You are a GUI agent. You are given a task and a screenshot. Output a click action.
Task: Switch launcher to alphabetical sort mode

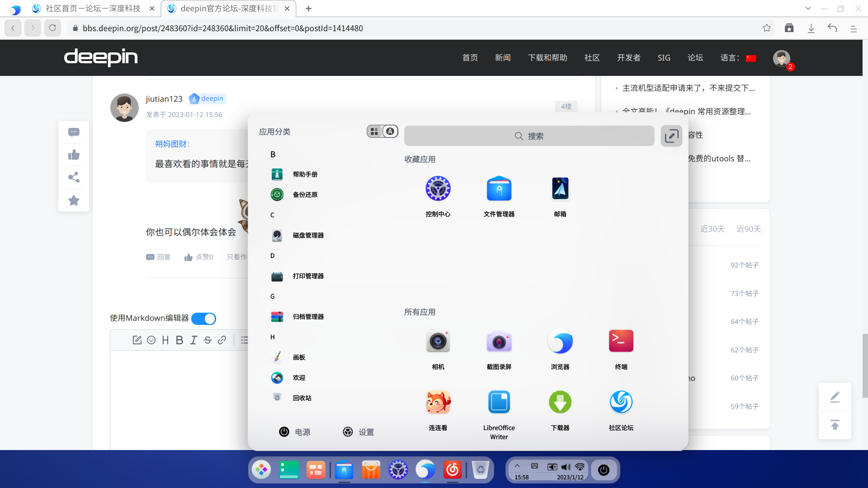[x=390, y=131]
